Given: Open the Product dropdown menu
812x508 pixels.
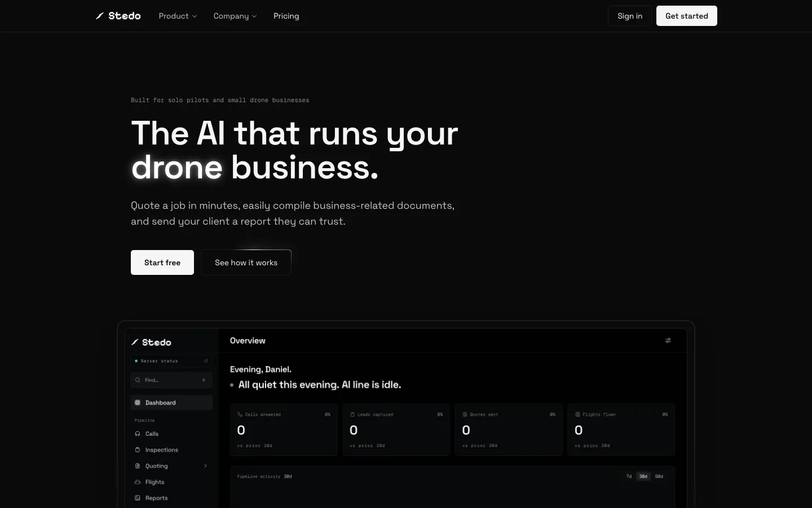Looking at the screenshot, I should (x=178, y=16).
